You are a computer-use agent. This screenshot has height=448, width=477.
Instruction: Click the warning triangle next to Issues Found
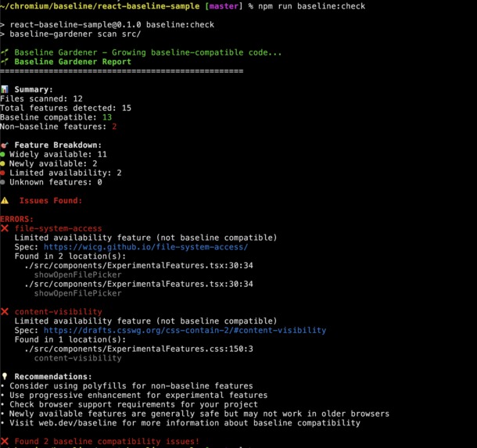click(5, 200)
